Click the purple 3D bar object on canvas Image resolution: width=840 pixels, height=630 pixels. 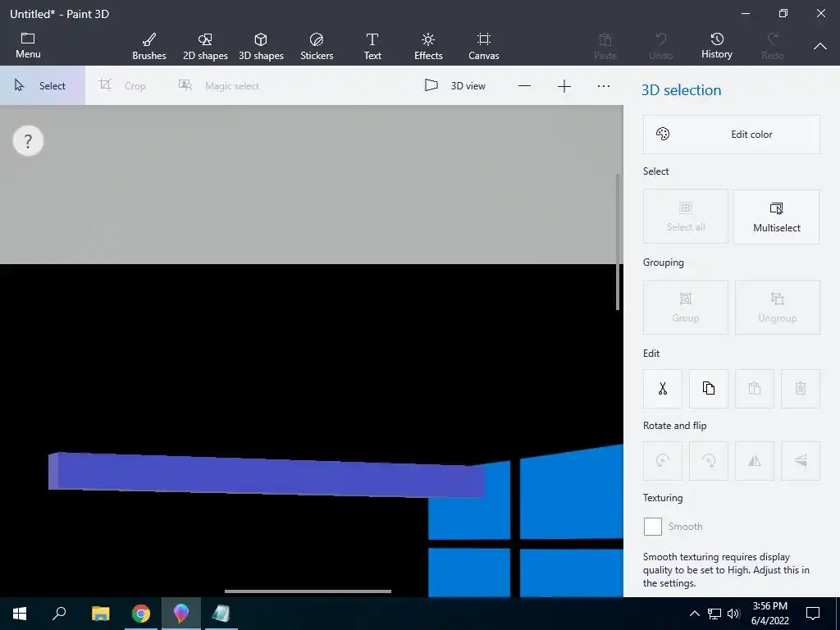(268, 476)
